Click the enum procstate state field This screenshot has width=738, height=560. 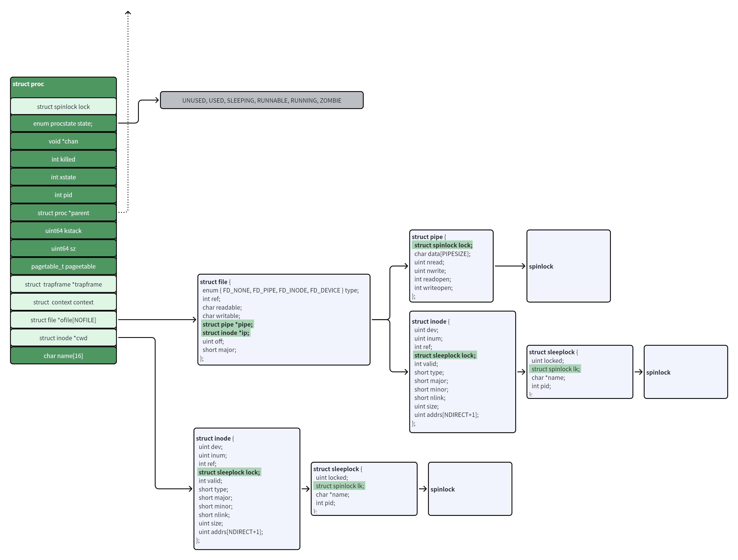pyautogui.click(x=63, y=123)
